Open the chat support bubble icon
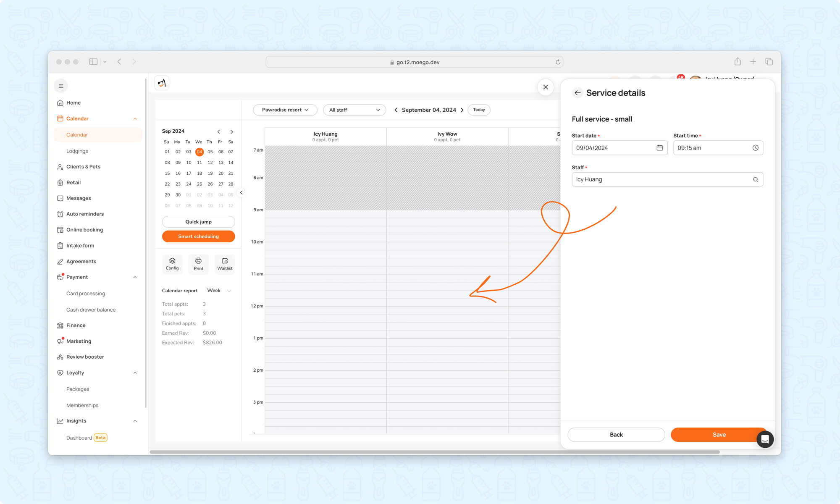 point(765,439)
